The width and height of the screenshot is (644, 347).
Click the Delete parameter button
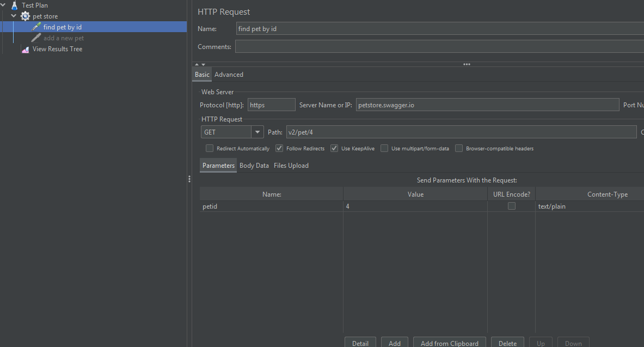508,343
